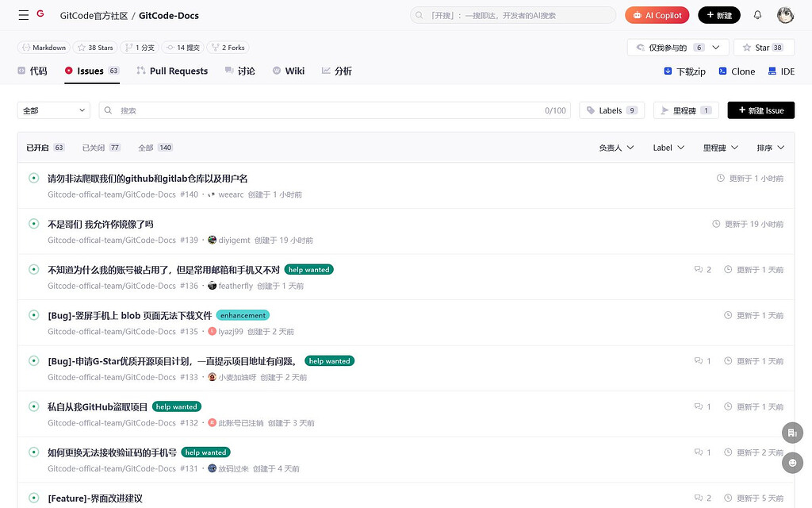Show 已关闭 closed issues
Viewport: 812px width, 508px height.
pos(101,148)
